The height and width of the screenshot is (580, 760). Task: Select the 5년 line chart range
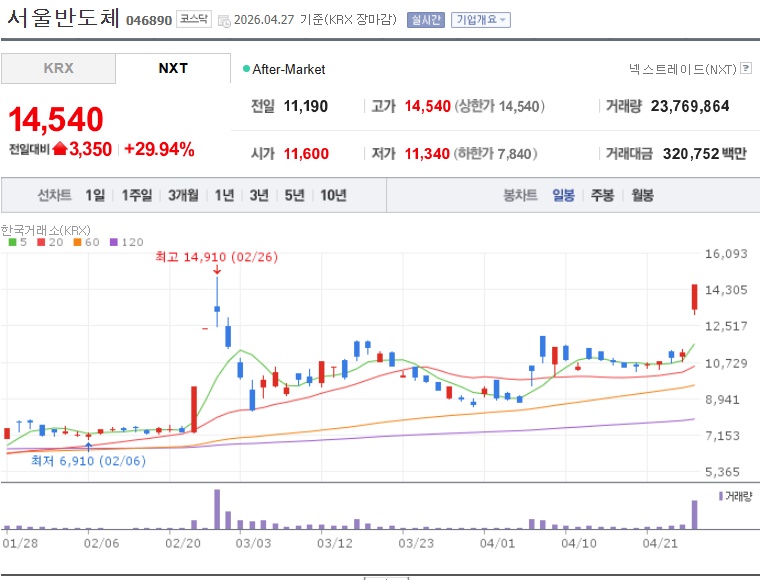tap(294, 195)
